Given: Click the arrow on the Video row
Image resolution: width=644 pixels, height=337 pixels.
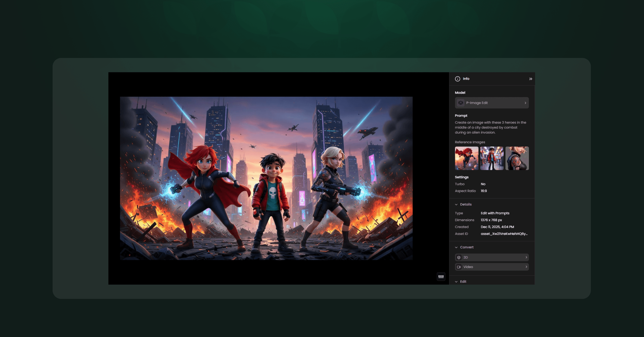Looking at the screenshot, I should (x=526, y=267).
